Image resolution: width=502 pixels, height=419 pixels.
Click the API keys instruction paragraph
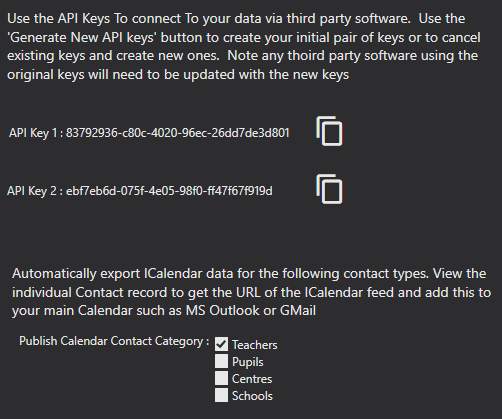point(244,47)
